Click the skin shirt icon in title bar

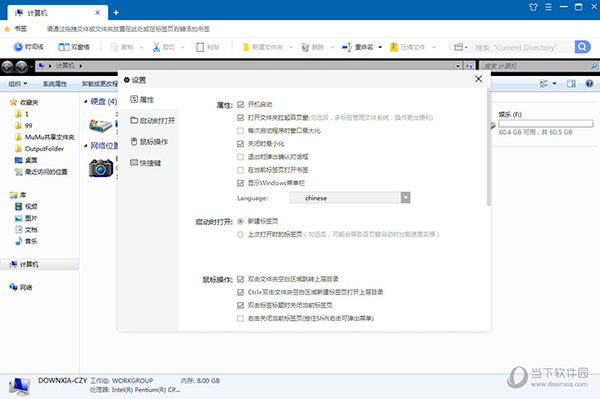pyautogui.click(x=533, y=7)
